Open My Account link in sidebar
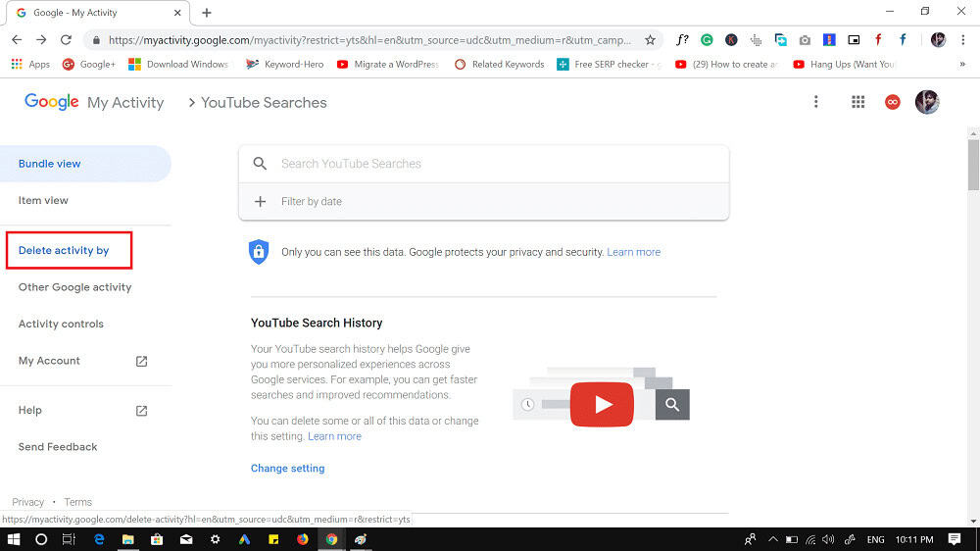Viewport: 980px width, 551px height. pos(49,361)
